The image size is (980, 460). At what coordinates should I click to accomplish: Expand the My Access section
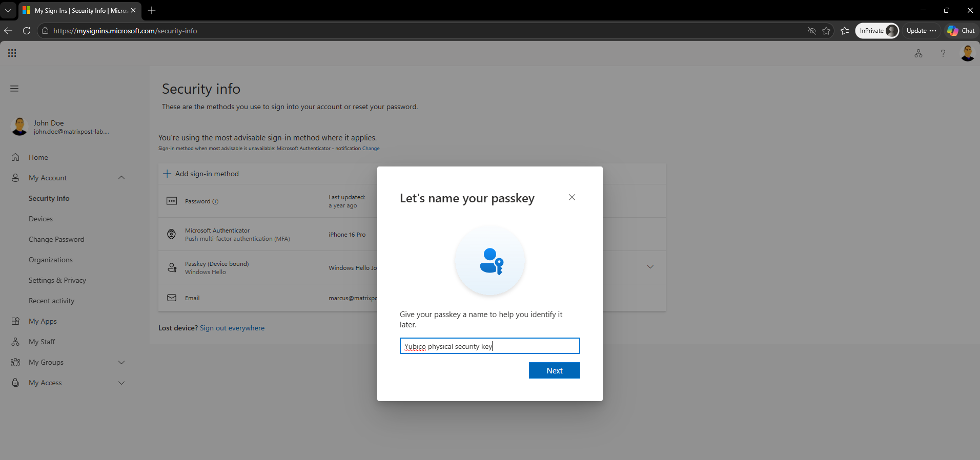coord(121,383)
